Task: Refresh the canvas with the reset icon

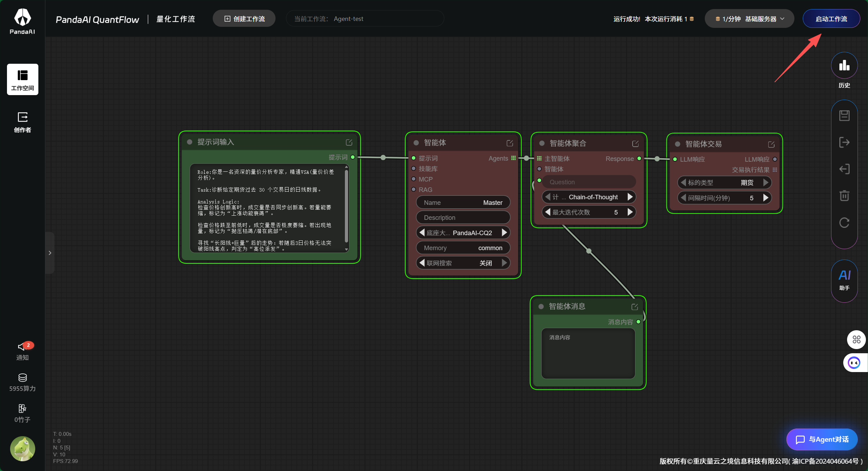Action: (x=844, y=223)
